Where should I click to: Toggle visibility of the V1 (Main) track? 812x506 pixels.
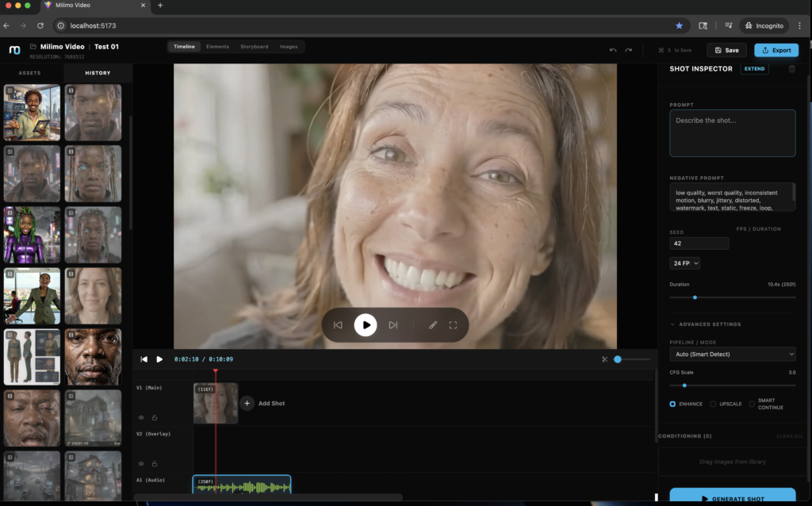click(142, 417)
